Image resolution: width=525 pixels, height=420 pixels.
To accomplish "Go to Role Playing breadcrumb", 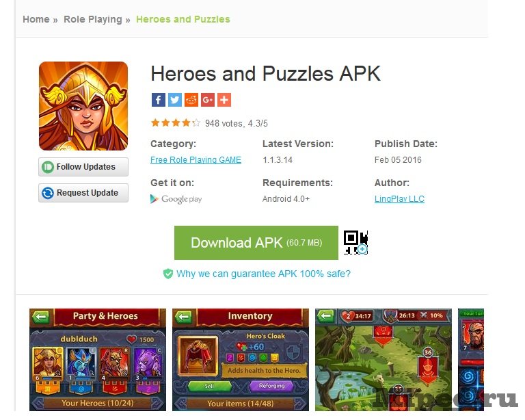I will point(93,19).
